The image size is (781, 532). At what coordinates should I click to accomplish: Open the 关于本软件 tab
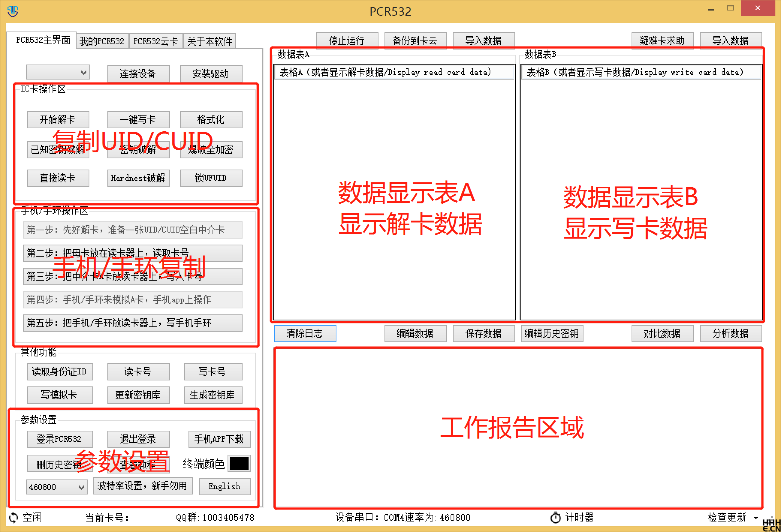pos(210,41)
